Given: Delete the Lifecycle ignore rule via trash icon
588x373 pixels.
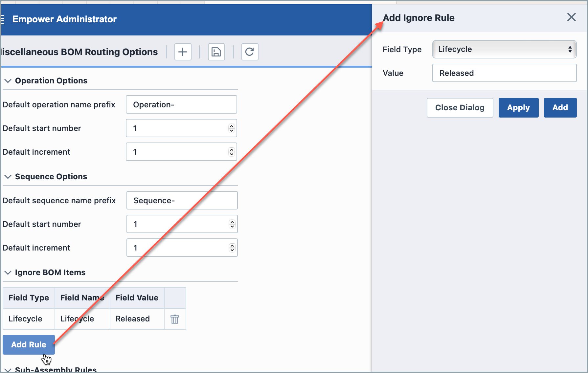Looking at the screenshot, I should pyautogui.click(x=175, y=319).
